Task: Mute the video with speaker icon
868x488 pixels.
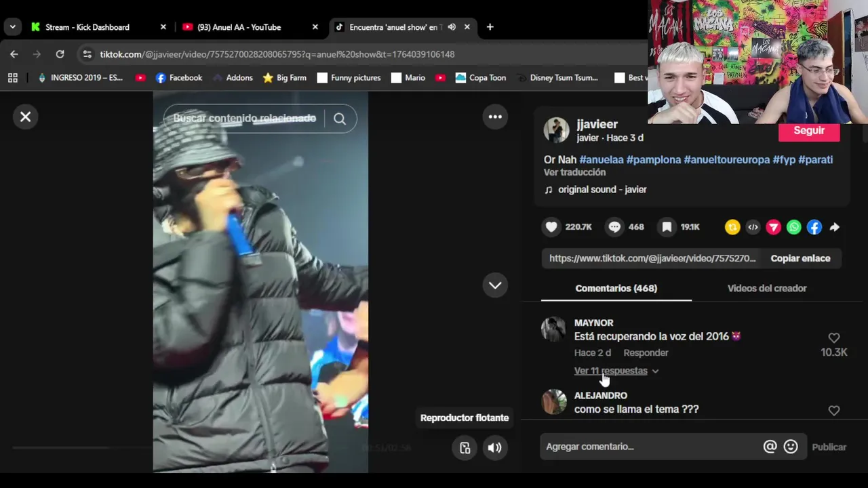Action: (495, 447)
